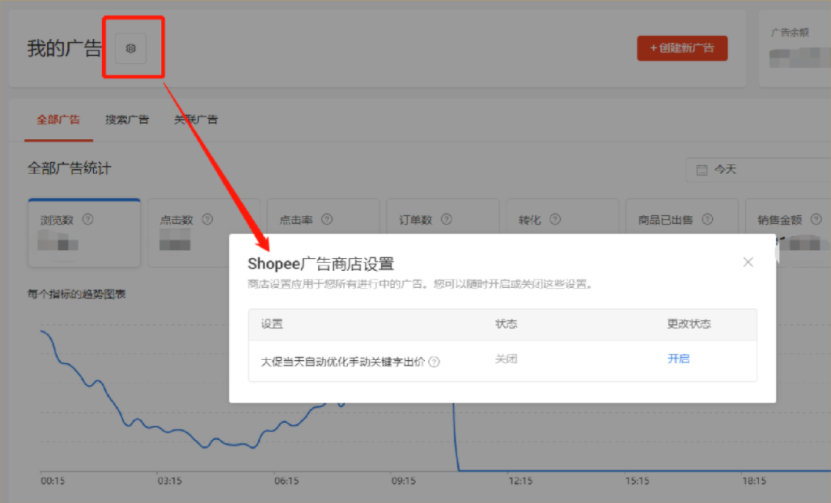Select the 转化 metric card
Image resolution: width=831 pixels, height=503 pixels.
point(563,216)
